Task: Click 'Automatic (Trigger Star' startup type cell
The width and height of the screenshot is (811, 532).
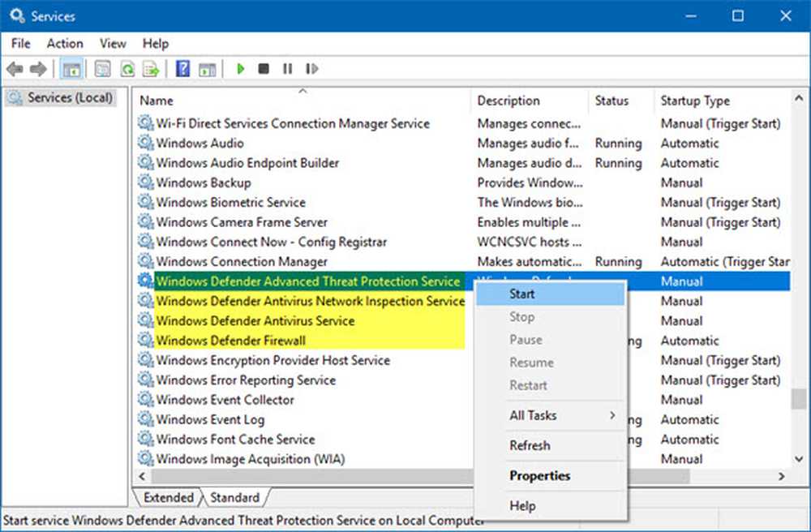Action: 724,261
